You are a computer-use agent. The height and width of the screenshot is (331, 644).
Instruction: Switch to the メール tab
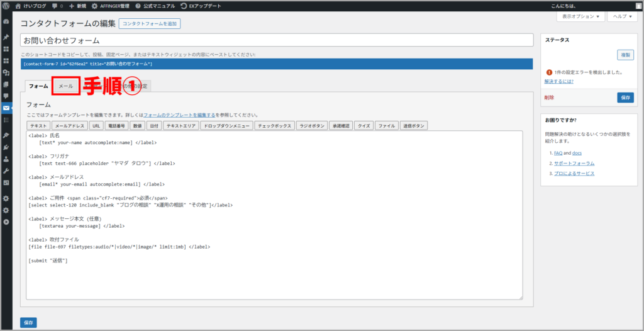(65, 86)
